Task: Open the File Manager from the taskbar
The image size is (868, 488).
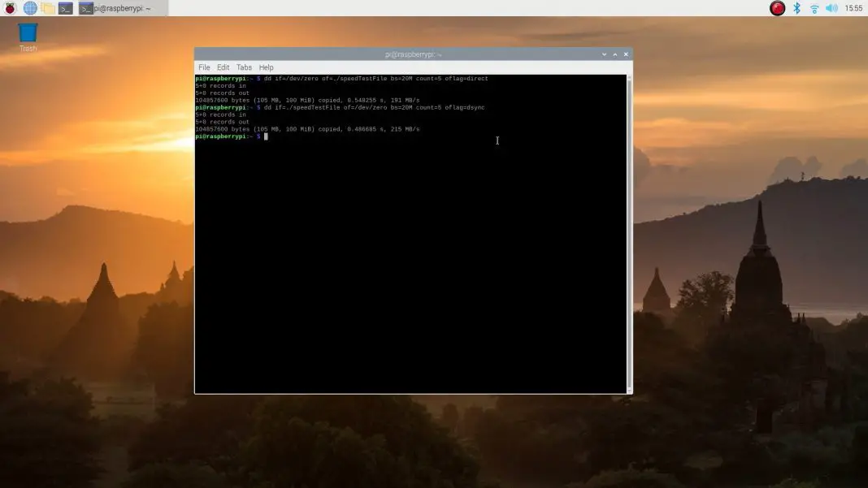Action: pos(46,8)
